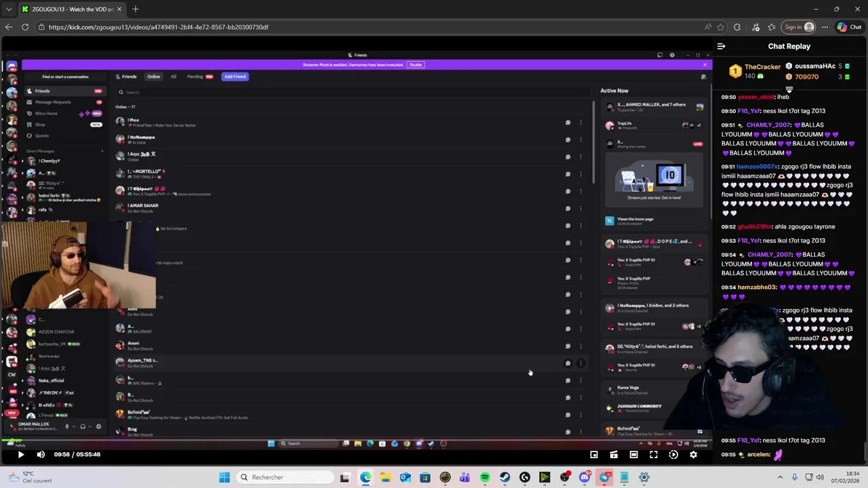Open Quests in Discord sidebar
The height and width of the screenshot is (488, 868).
coord(64,136)
